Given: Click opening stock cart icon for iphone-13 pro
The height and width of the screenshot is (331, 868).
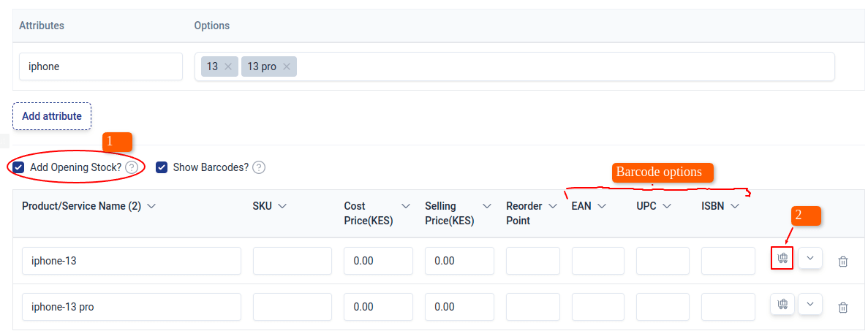Looking at the screenshot, I should coord(782,305).
